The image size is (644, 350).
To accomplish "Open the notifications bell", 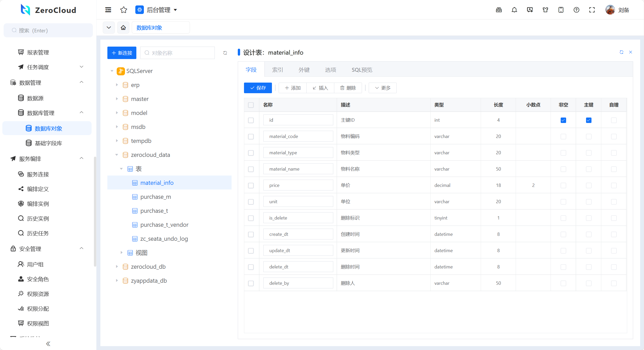I will [514, 10].
